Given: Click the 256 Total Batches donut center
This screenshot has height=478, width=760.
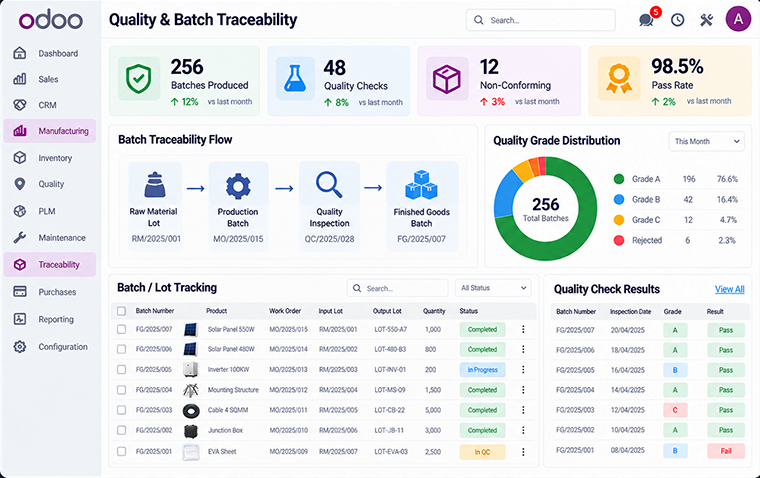Looking at the screenshot, I should tap(545, 209).
